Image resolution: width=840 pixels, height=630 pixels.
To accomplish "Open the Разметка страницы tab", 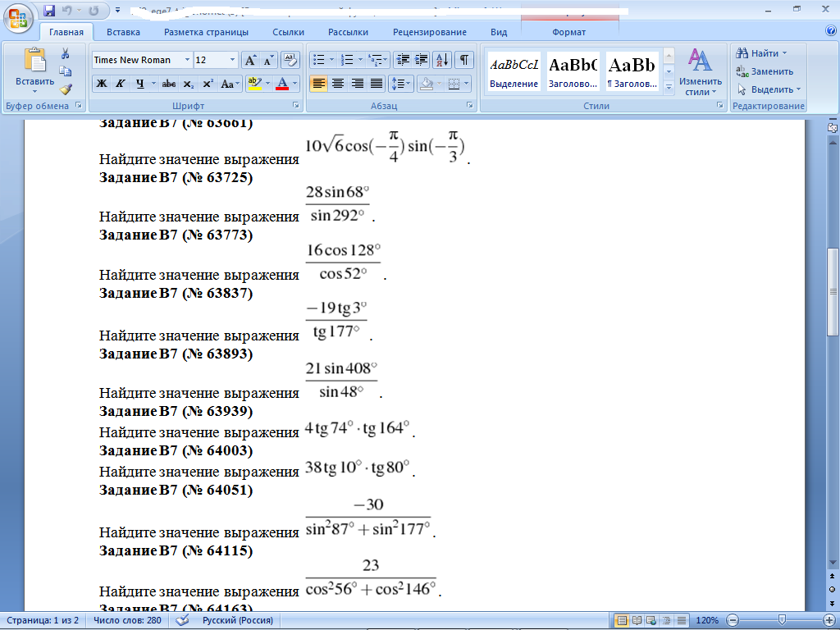I will click(206, 32).
